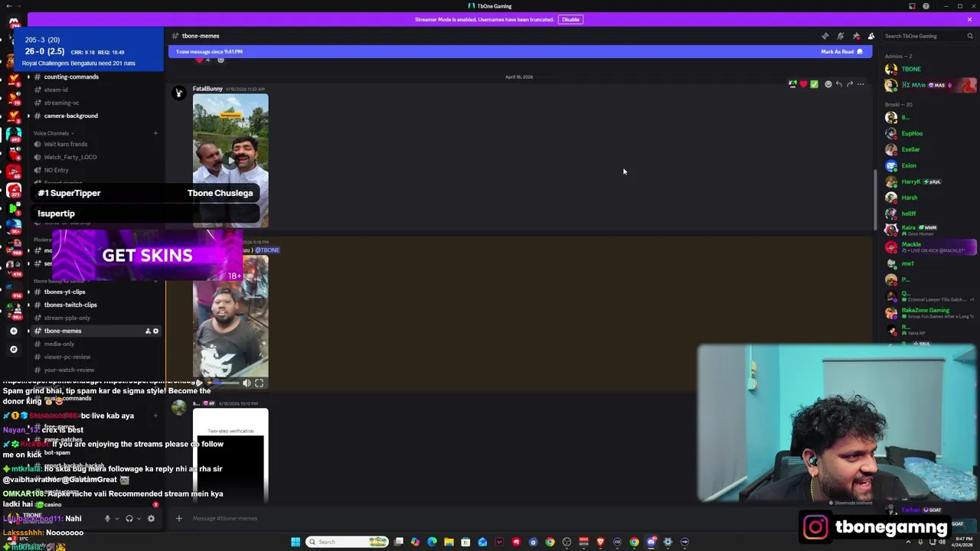Image resolution: width=980 pixels, height=551 pixels.
Task: Open notification settings (muted bell) icon
Action: point(841,36)
